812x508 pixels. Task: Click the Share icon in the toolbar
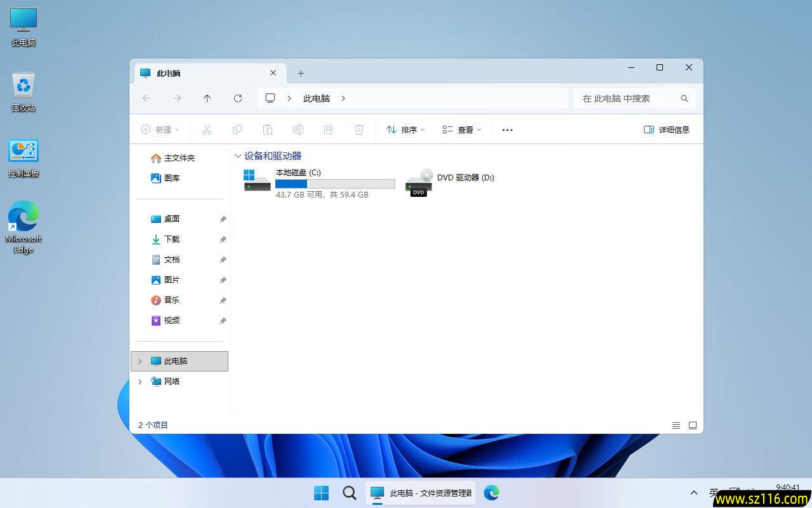[329, 130]
